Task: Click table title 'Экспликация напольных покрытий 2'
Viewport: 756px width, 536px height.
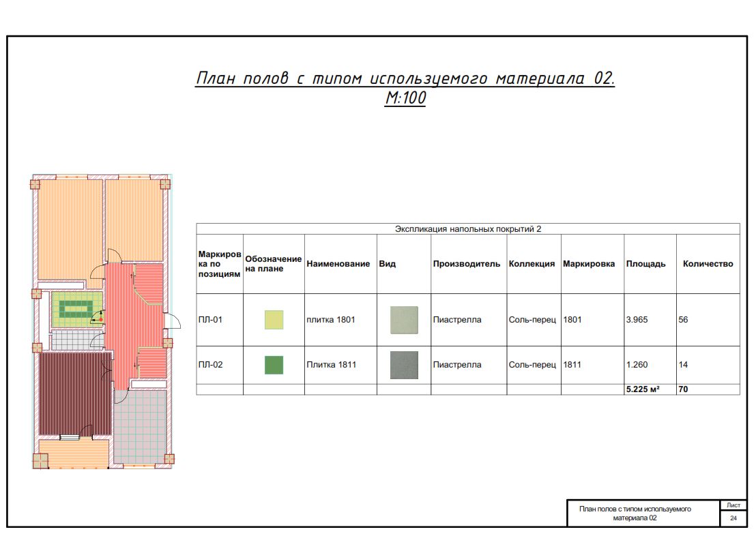Action: tap(467, 229)
